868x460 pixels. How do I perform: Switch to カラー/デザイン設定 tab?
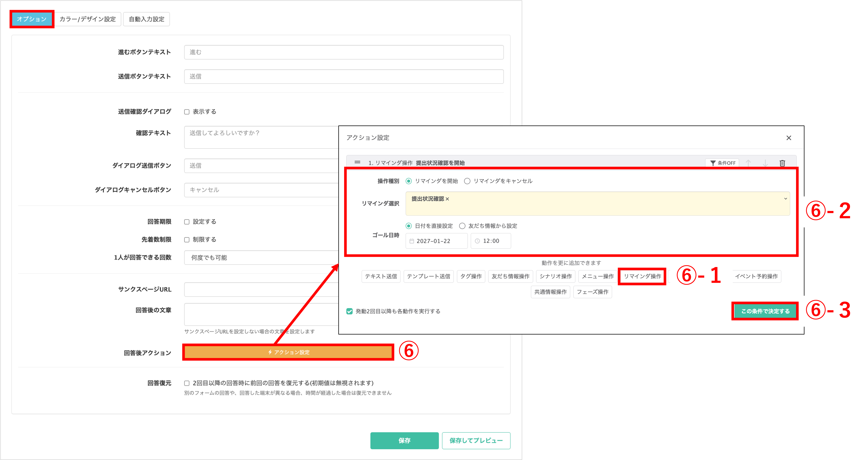pyautogui.click(x=88, y=19)
